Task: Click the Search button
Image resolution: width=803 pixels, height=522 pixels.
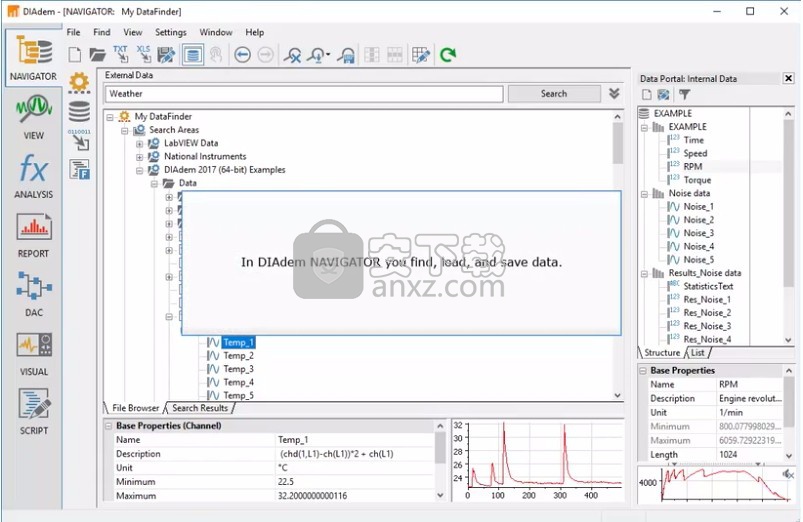Action: [554, 94]
